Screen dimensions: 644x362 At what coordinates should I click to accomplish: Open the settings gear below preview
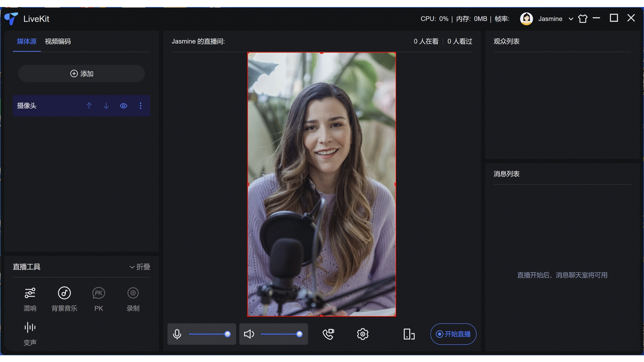point(363,334)
